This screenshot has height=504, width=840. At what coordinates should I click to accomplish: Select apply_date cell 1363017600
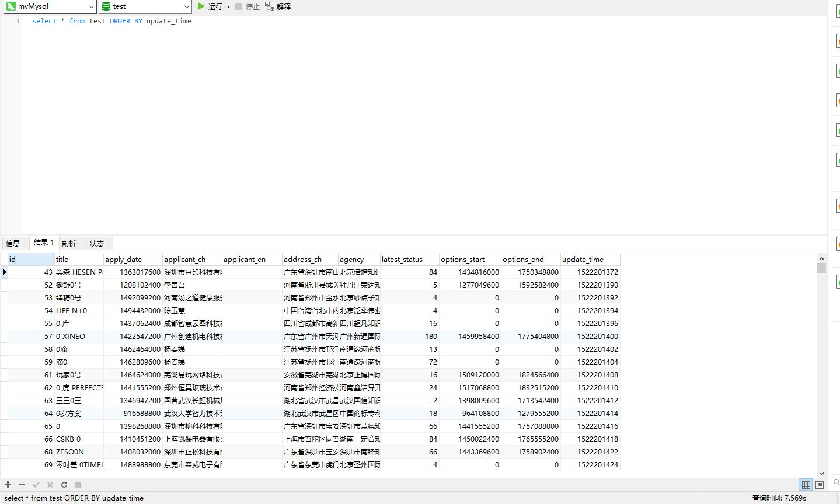click(x=133, y=272)
